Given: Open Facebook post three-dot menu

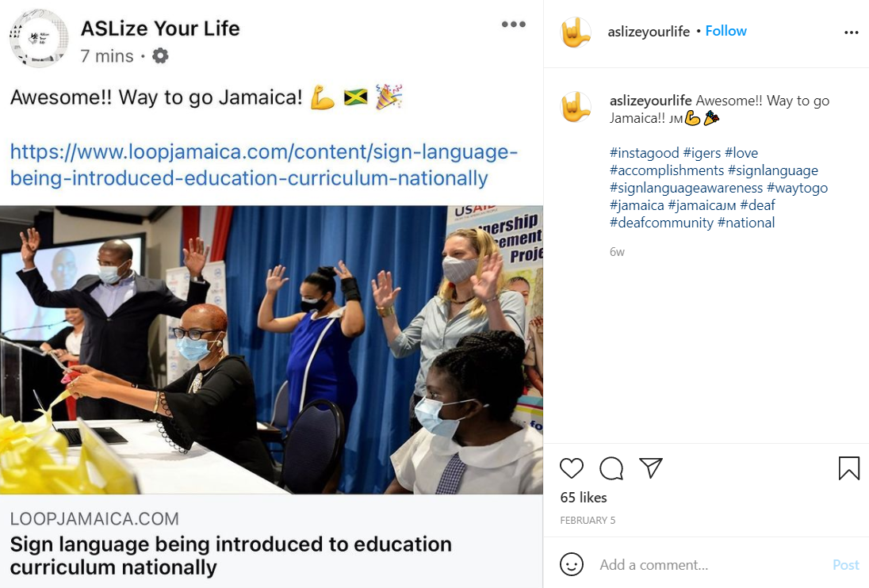Looking at the screenshot, I should tap(513, 25).
